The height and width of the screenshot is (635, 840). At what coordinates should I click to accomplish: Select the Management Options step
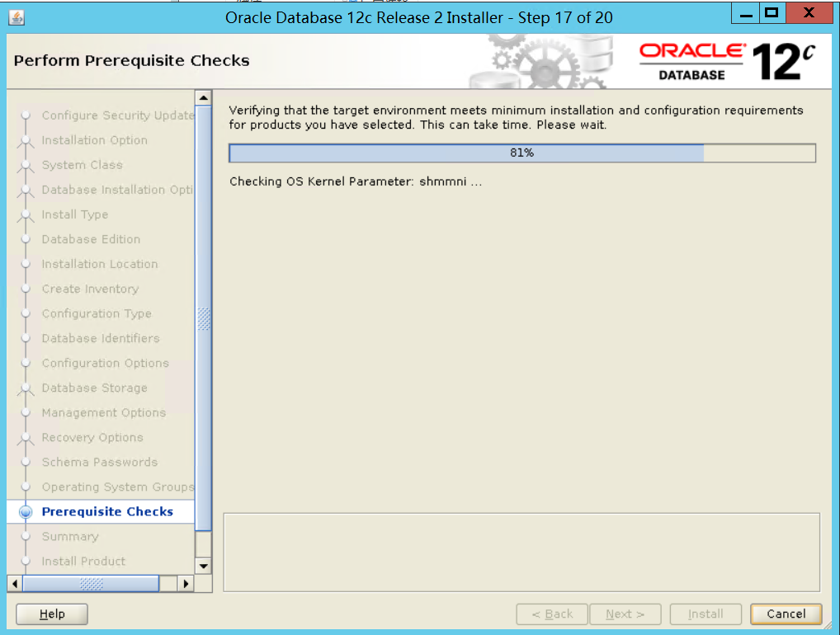(104, 412)
